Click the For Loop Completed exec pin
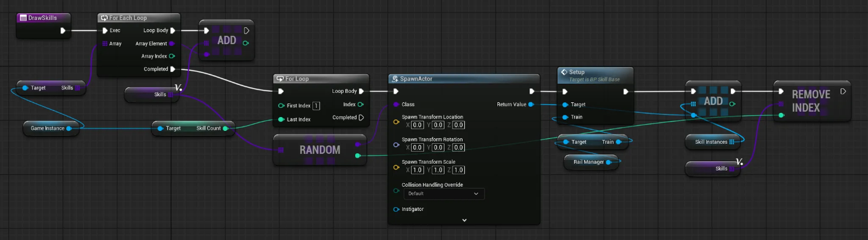868x240 pixels. (x=361, y=117)
